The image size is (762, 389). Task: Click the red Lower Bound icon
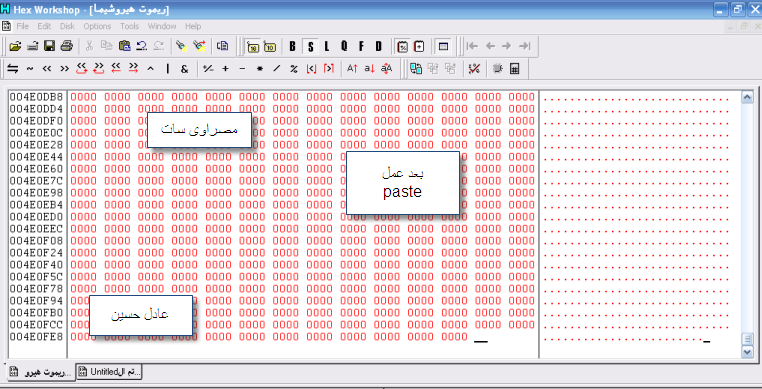click(311, 69)
